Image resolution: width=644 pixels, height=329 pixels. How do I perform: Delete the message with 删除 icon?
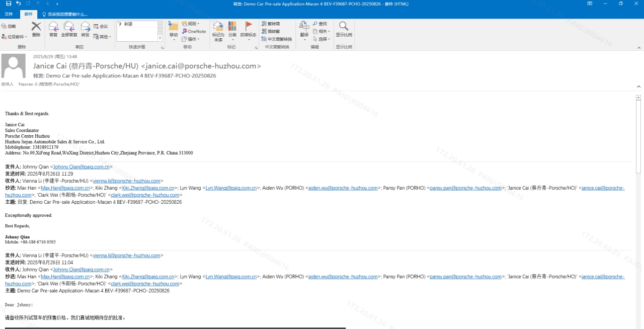[36, 29]
